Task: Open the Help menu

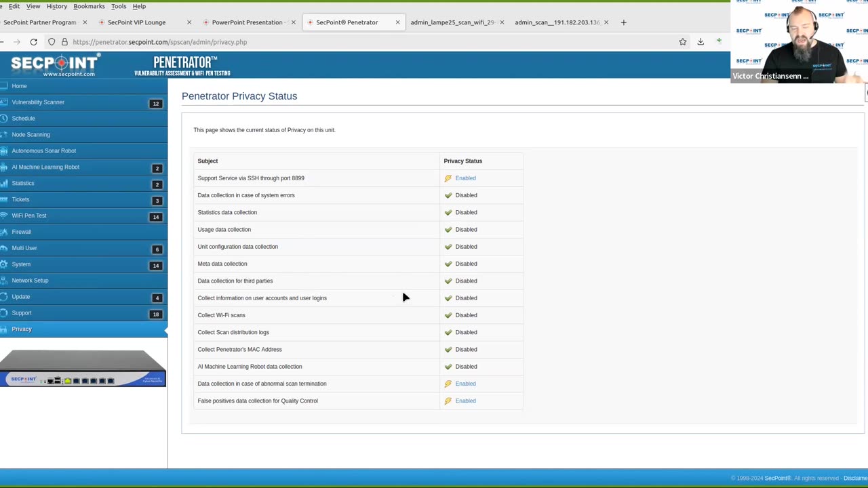Action: [x=139, y=6]
